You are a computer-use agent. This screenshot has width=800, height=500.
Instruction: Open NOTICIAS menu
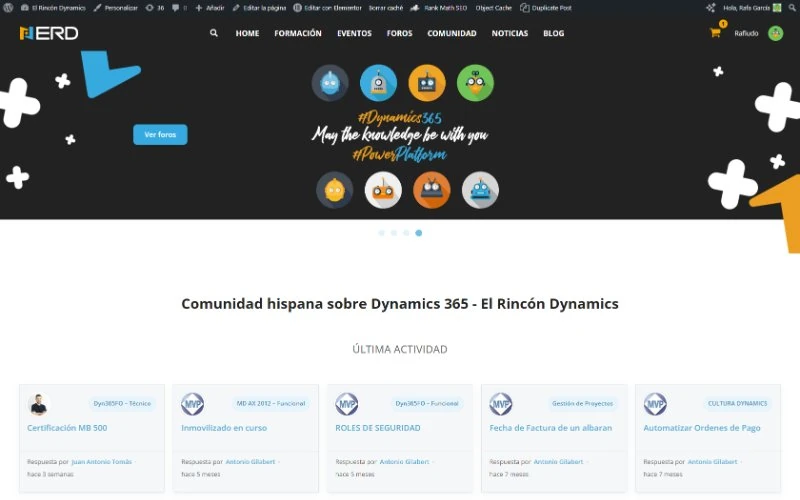tap(510, 33)
